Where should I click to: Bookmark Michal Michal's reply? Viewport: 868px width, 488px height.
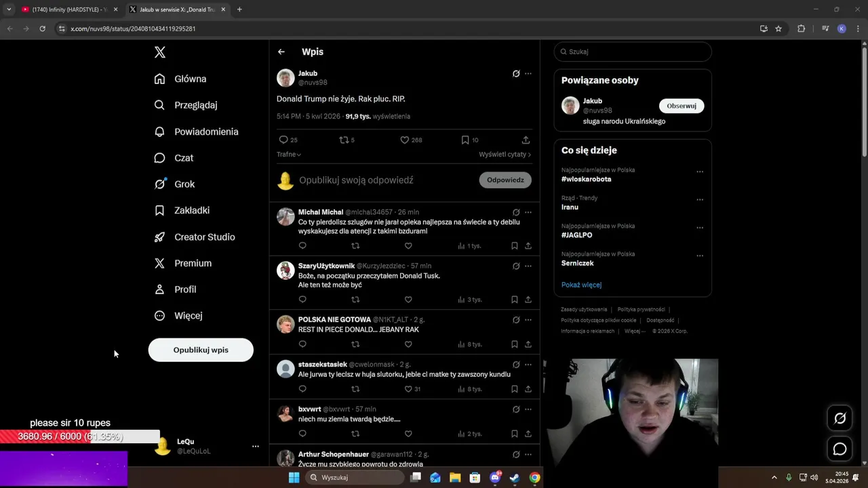515,245
